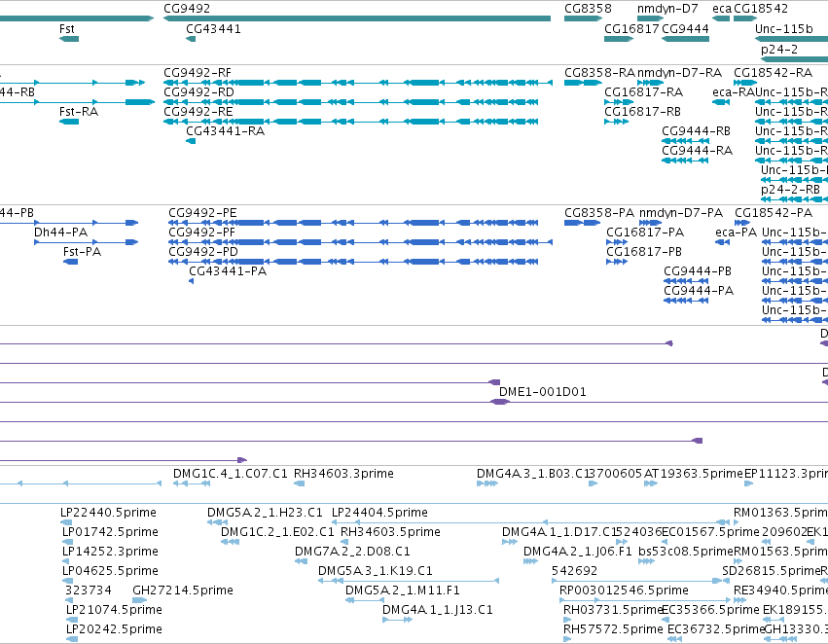Select transcript CG16817-RB
Viewport: 828px width, 644px height.
642,112
